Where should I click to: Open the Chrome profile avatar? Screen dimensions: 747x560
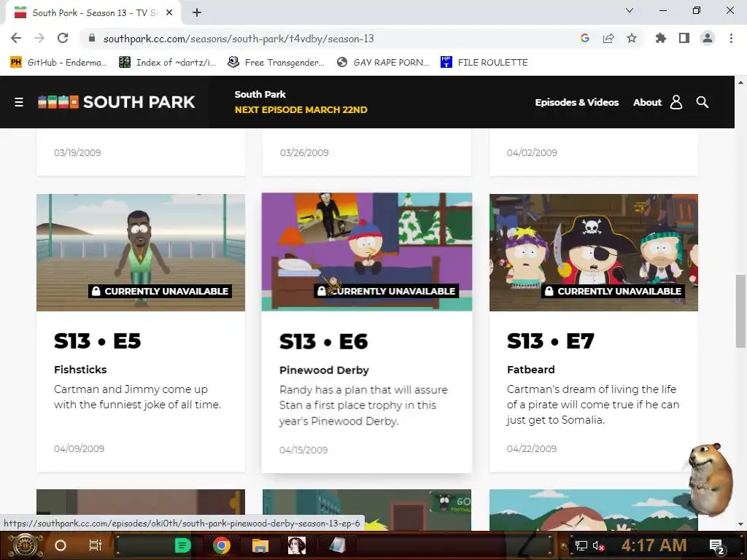pyautogui.click(x=708, y=38)
